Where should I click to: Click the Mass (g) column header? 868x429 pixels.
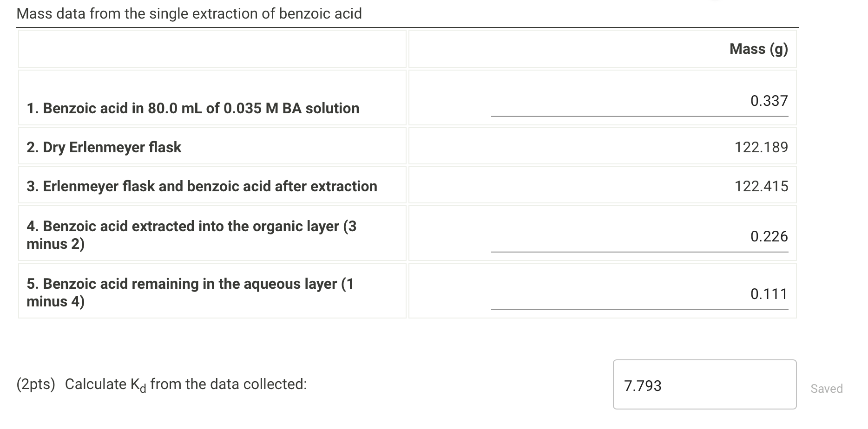[x=758, y=48]
